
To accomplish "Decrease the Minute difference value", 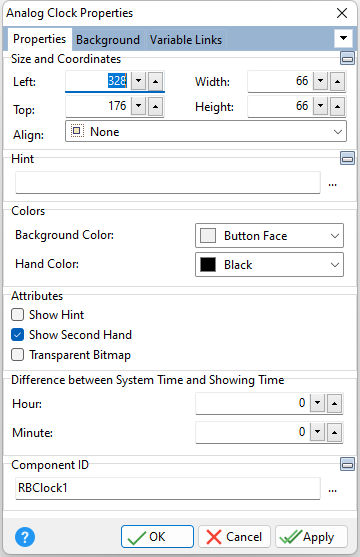I will pyautogui.click(x=317, y=432).
